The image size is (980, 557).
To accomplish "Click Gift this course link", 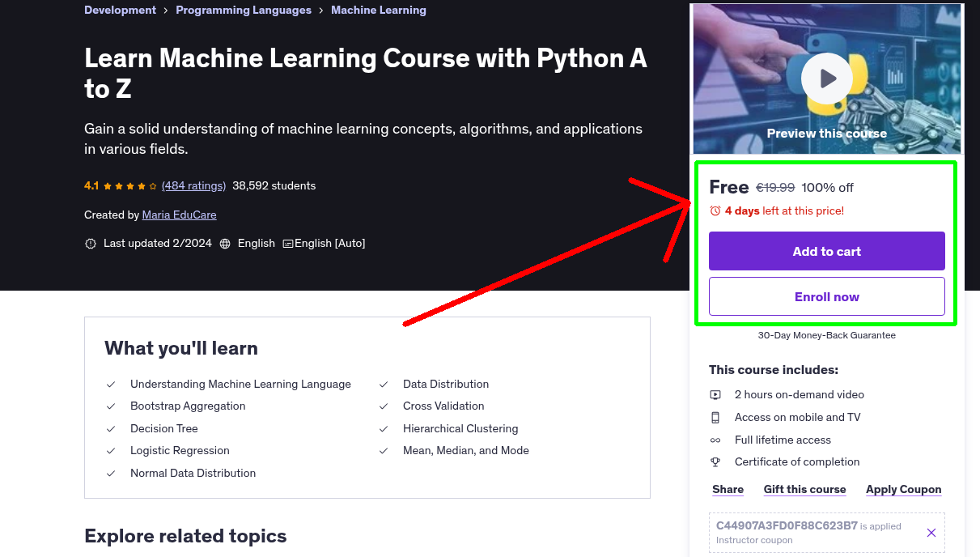I will [804, 489].
